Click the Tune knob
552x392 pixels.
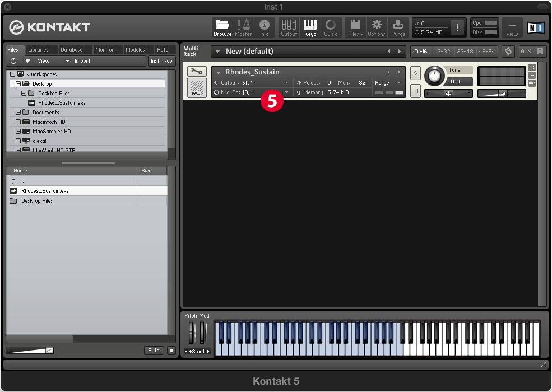[x=434, y=76]
